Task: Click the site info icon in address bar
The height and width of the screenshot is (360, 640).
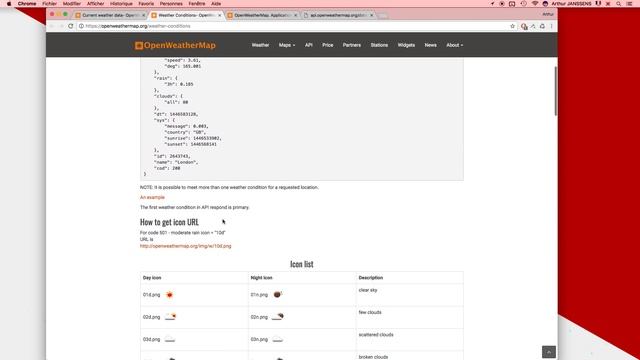Action: pyautogui.click(x=81, y=26)
